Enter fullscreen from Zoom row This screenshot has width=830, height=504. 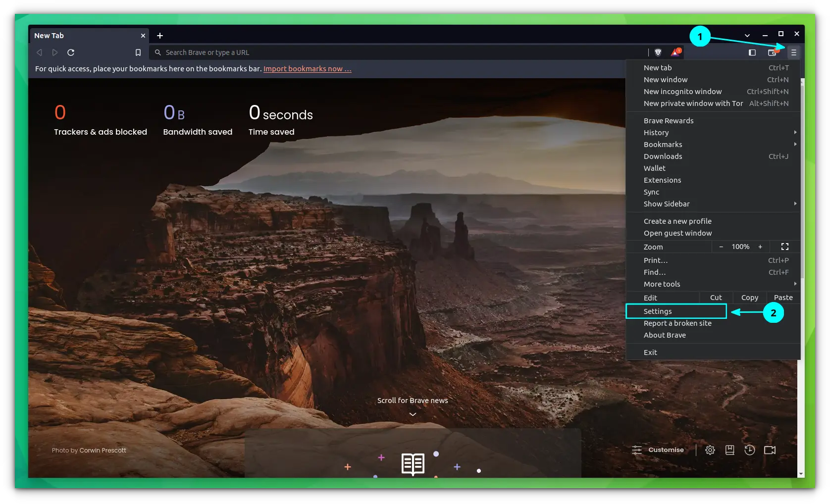pyautogui.click(x=785, y=247)
